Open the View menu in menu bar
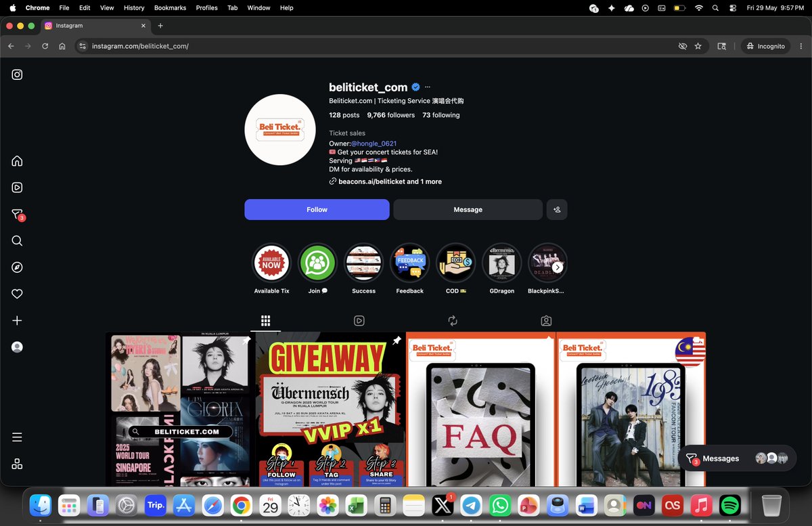The width and height of the screenshot is (812, 526). pyautogui.click(x=107, y=7)
